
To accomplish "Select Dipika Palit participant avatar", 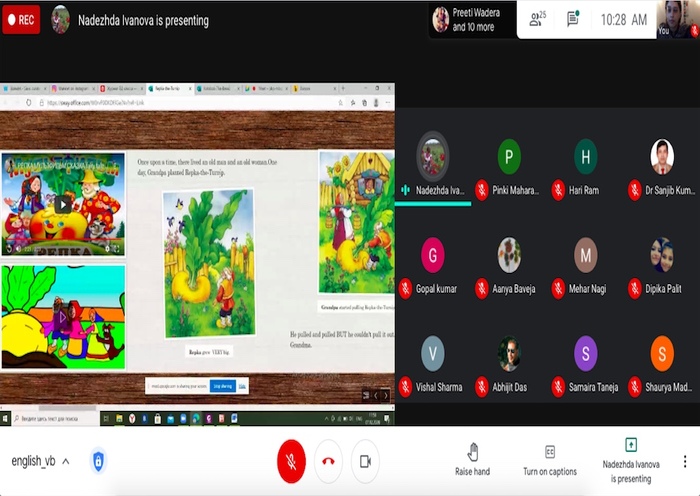I will (x=662, y=255).
